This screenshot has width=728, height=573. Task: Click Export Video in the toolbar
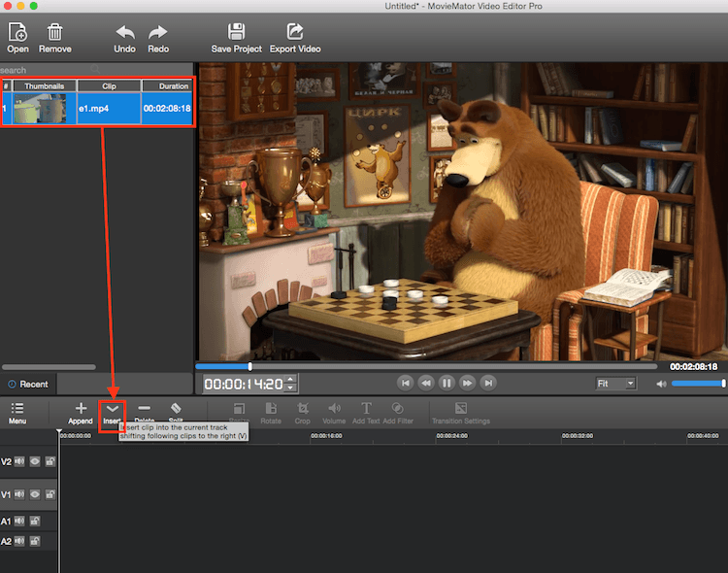coord(295,33)
